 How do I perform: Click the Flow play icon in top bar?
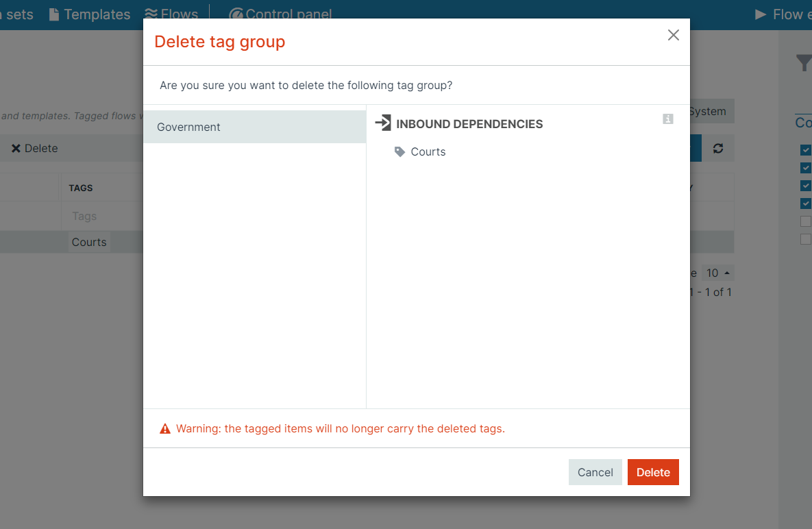760,14
